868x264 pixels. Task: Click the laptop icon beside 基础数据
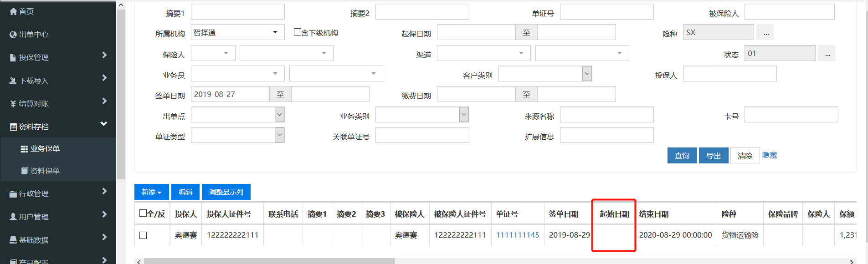tap(13, 240)
